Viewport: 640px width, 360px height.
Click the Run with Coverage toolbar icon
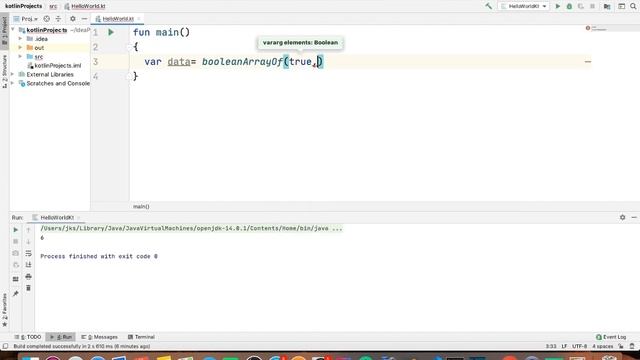580,6
